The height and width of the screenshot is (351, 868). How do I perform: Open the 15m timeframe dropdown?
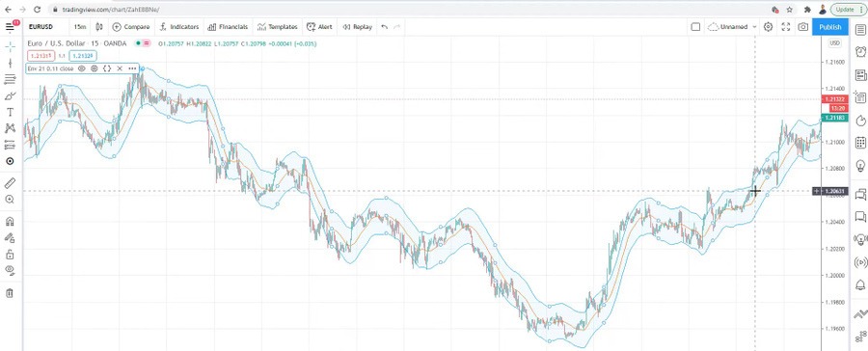pos(80,27)
